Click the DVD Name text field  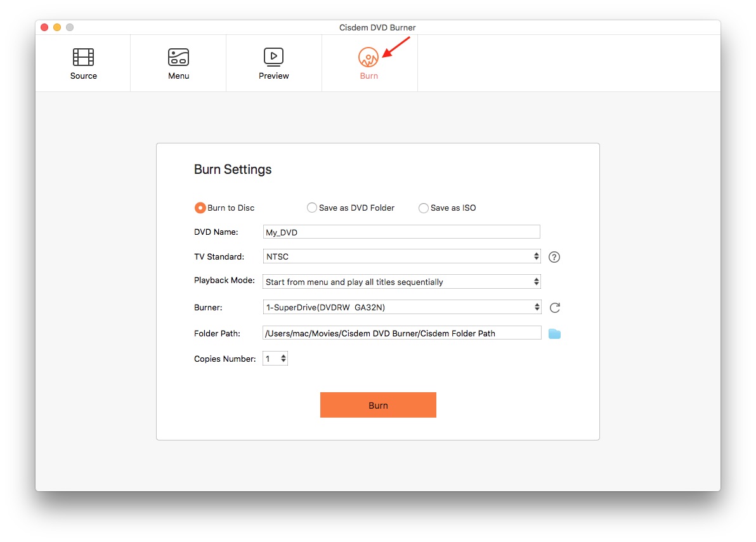tap(401, 232)
